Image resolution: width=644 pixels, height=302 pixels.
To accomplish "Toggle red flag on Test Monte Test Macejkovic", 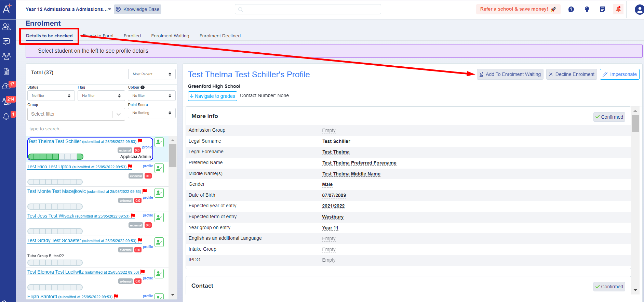I will pyautogui.click(x=145, y=191).
